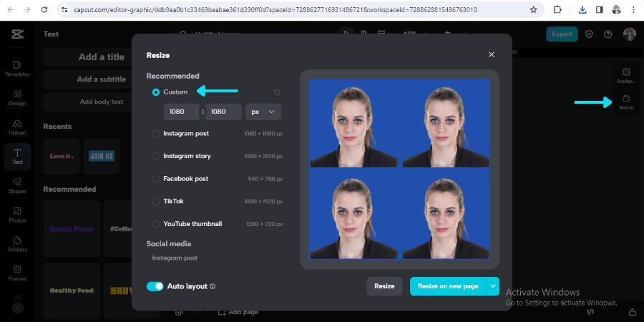Close the Resize dialog
This screenshot has height=322, width=644.
tap(491, 54)
